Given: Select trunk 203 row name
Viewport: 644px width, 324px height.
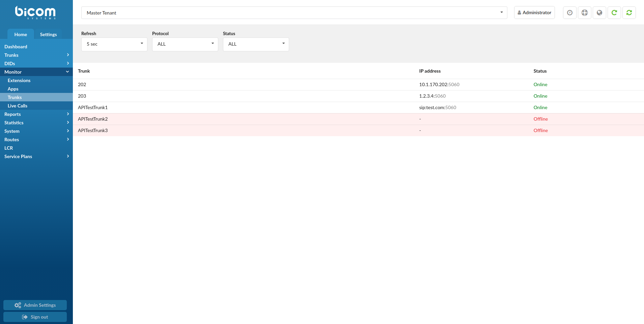Looking at the screenshot, I should (82, 96).
